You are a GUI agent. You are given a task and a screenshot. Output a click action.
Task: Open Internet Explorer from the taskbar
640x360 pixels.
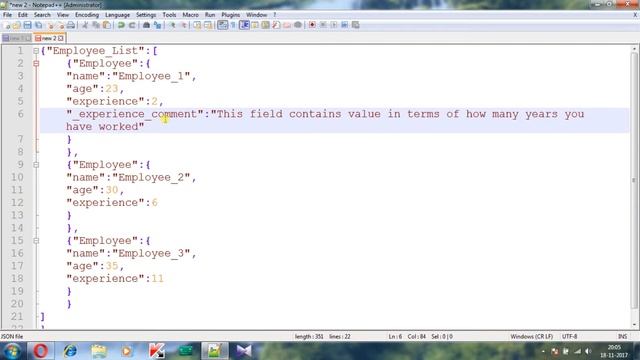click(70, 351)
